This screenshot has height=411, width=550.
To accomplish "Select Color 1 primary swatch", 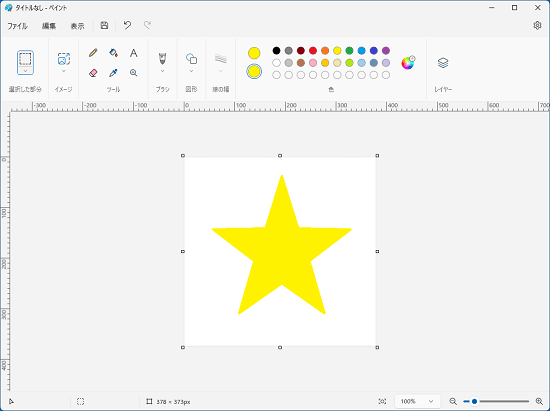I will point(254,53).
